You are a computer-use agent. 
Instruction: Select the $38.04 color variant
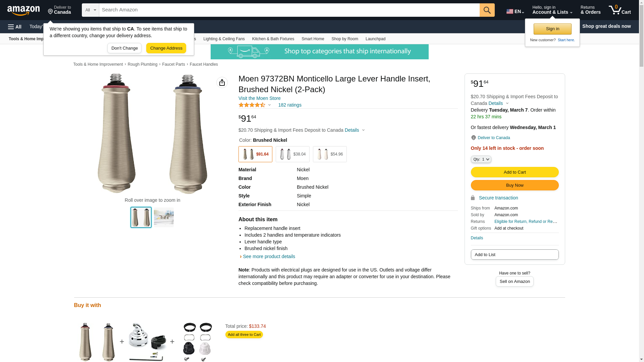pos(292,154)
